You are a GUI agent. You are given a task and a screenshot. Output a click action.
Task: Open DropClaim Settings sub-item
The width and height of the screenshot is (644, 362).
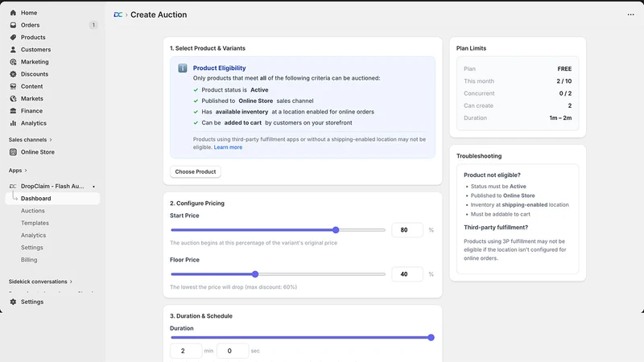32,248
